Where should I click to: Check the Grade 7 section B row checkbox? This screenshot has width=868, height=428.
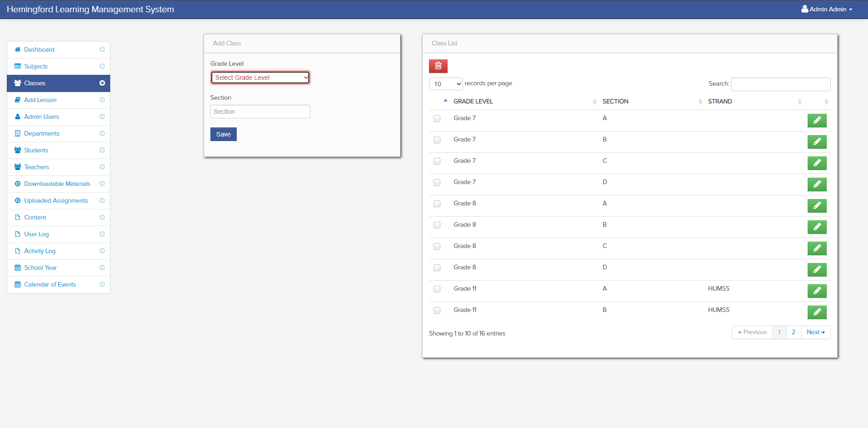437,140
